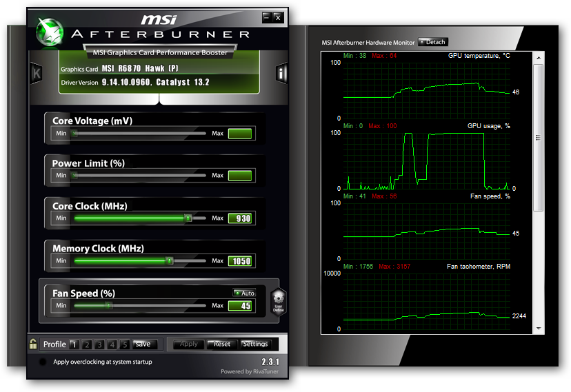Click the version number '2.3.1'
This screenshot has height=392, width=571.
pyautogui.click(x=270, y=362)
